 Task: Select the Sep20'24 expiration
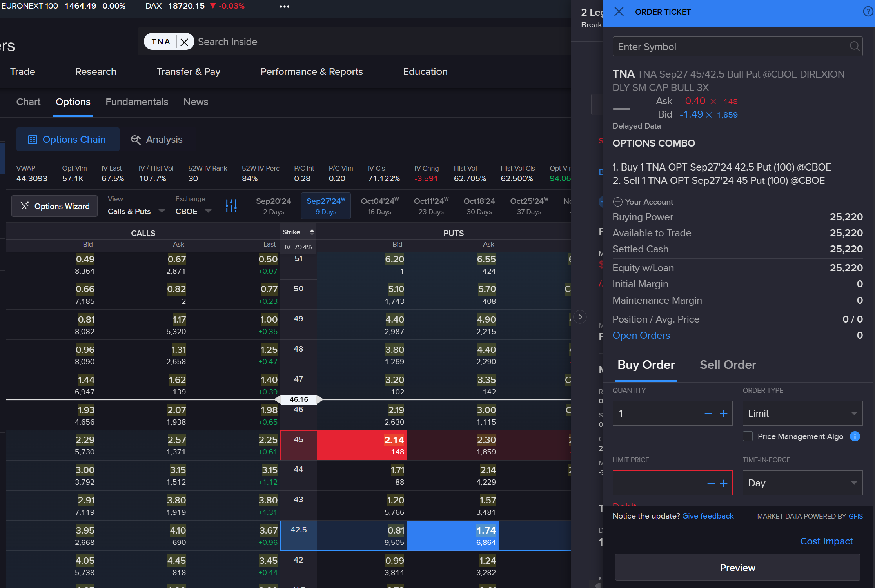tap(273, 206)
